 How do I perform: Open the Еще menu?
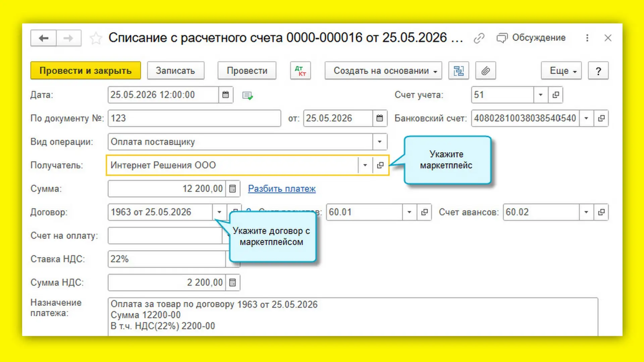click(561, 71)
